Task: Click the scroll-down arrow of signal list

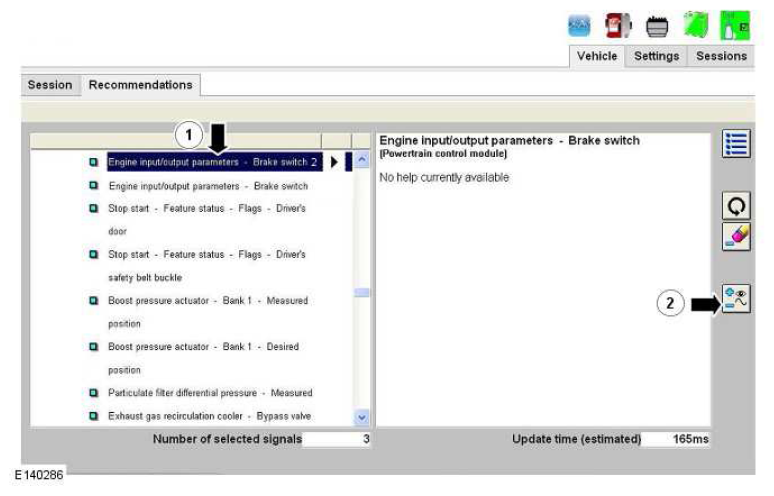Action: [362, 417]
